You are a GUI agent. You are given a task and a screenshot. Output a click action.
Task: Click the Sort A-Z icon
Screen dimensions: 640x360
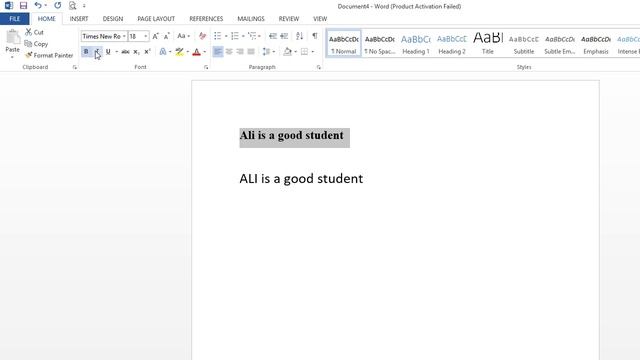[299, 36]
